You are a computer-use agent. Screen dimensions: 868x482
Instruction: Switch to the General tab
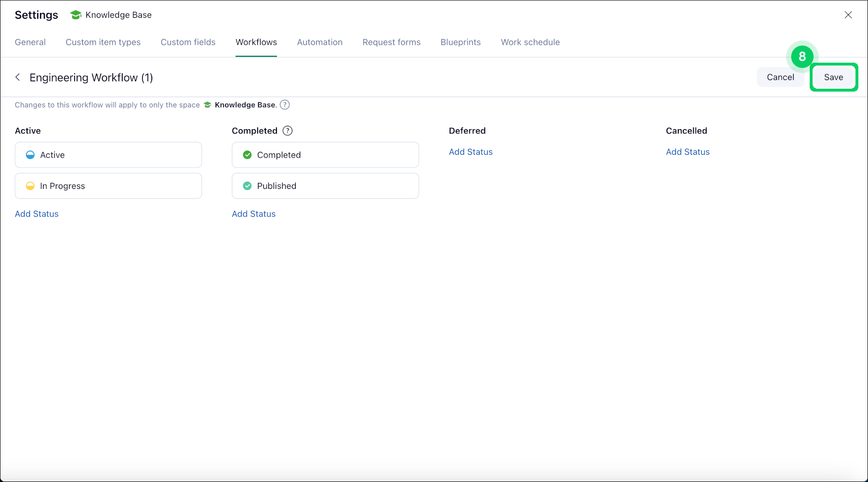coord(30,42)
